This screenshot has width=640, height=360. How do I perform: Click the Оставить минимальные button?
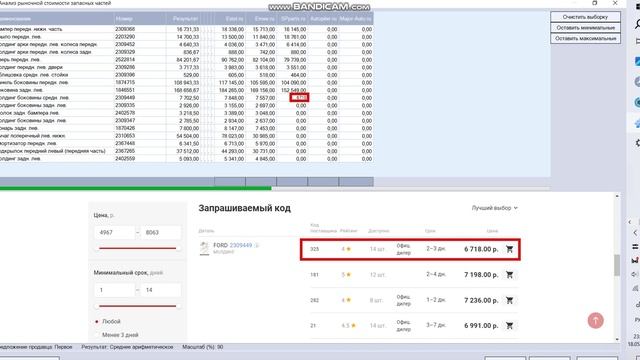click(585, 28)
